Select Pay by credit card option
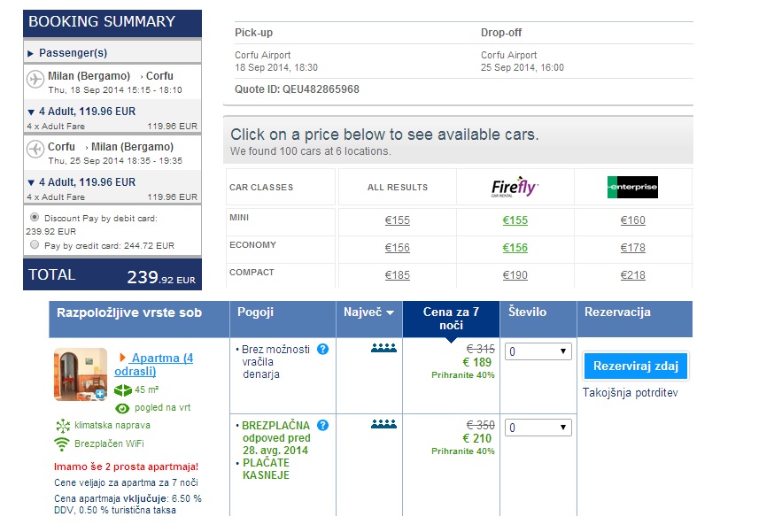 pyautogui.click(x=35, y=244)
